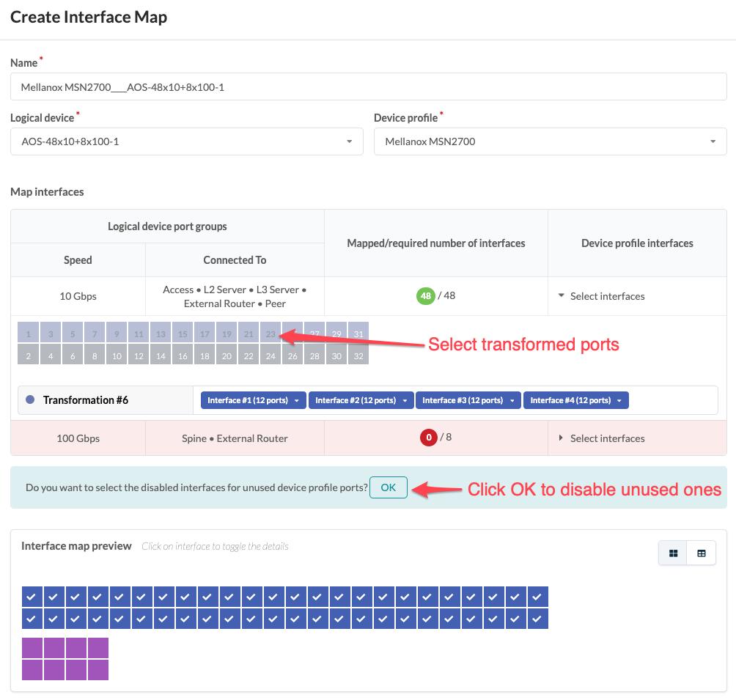Switch preview to grid view icon
736x700 pixels.
(x=674, y=553)
